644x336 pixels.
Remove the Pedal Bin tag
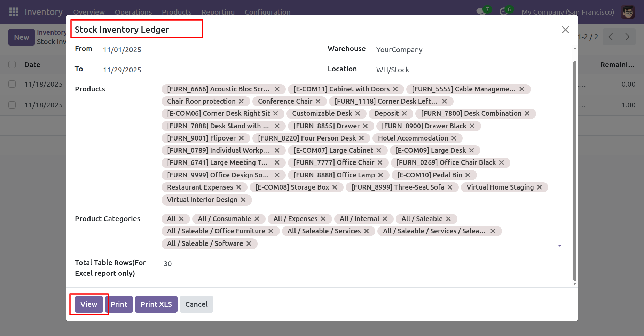pos(468,175)
